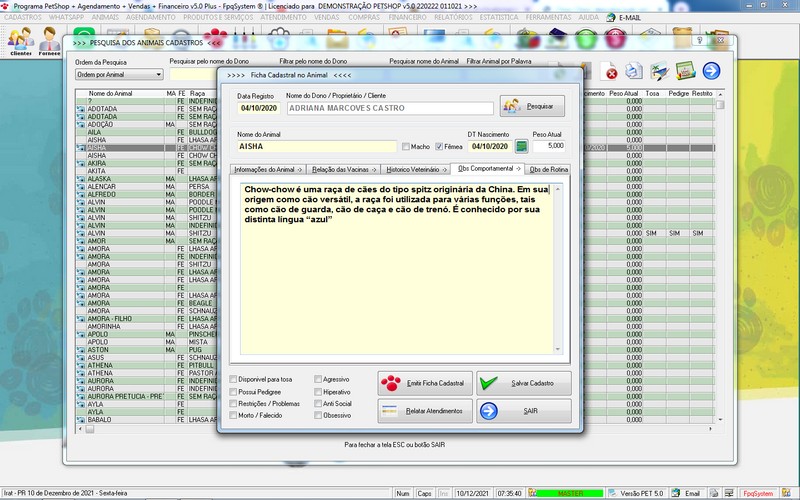
Task: Click row icon beside ALASKA
Action: [81, 179]
